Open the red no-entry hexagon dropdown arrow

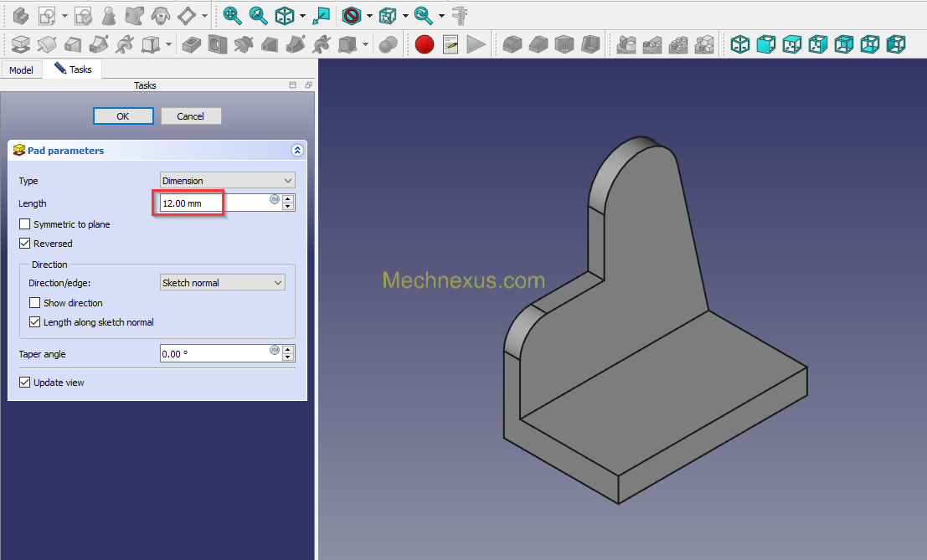point(369,16)
